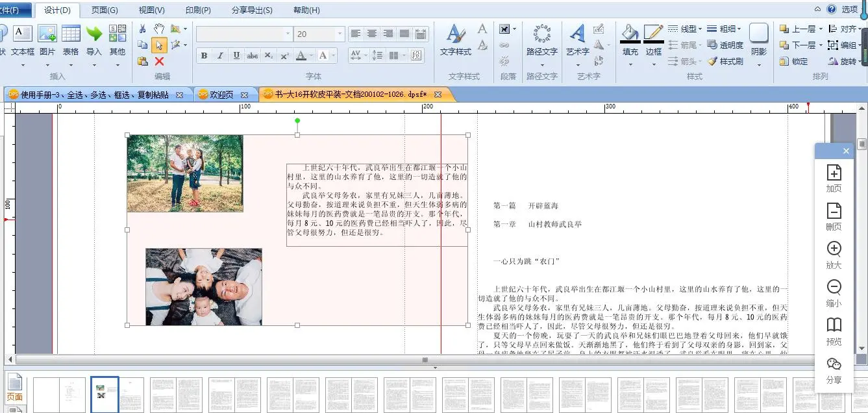Image resolution: width=868 pixels, height=413 pixels.
Task: Click the 预览 preview icon in side panel
Action: 834,331
